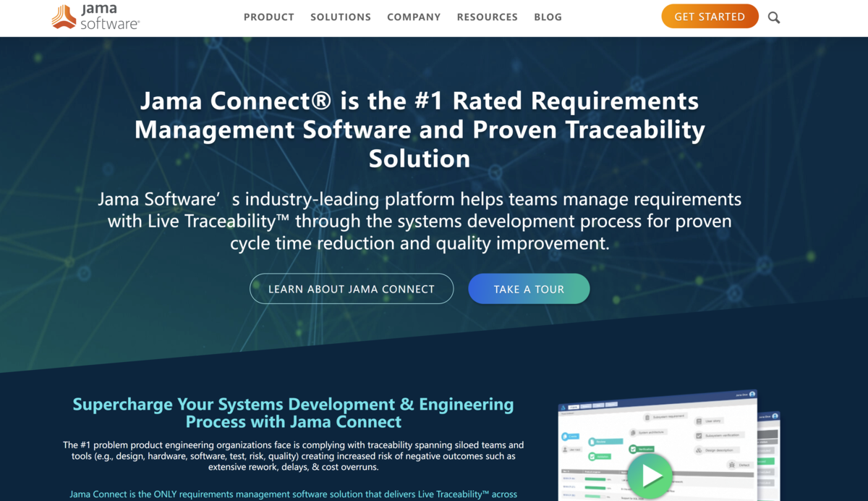Image resolution: width=868 pixels, height=501 pixels.
Task: Click the green Validation checkmark in the preview
Action: pyautogui.click(x=592, y=456)
